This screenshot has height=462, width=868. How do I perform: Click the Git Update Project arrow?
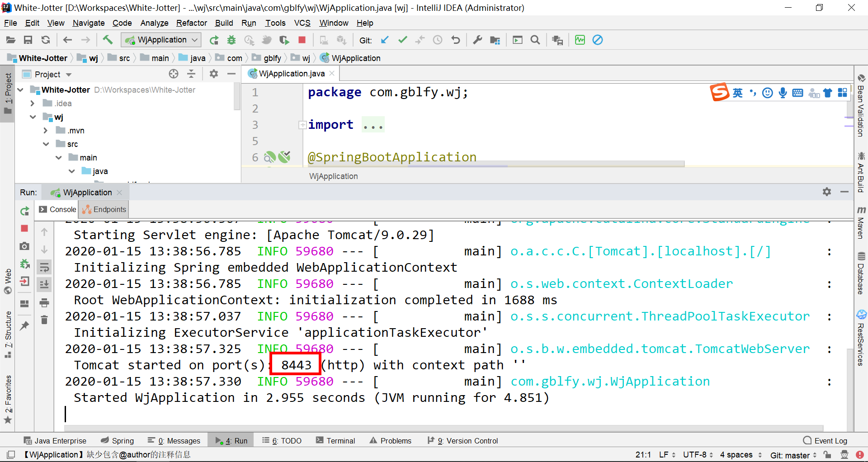tap(385, 40)
